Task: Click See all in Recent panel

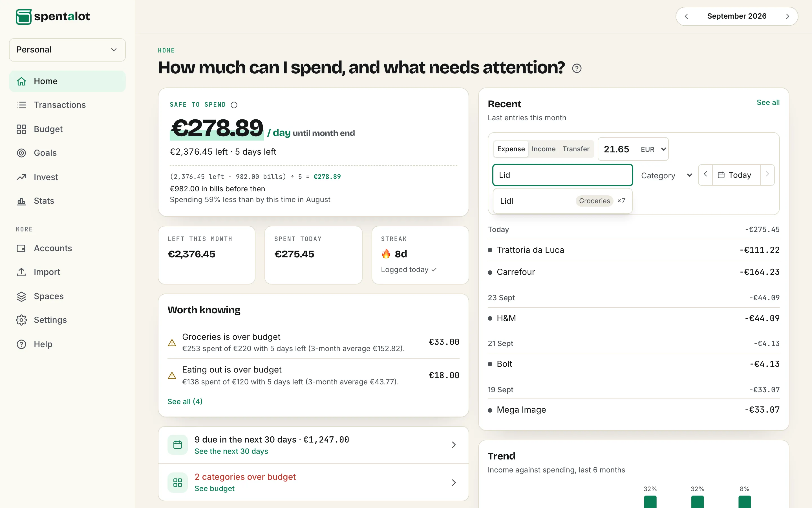Action: tap(768, 102)
